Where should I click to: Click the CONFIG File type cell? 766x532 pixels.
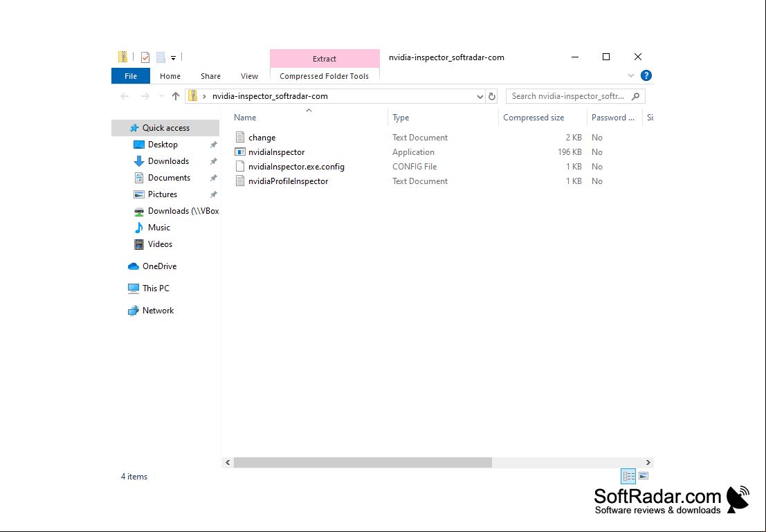[x=414, y=167]
